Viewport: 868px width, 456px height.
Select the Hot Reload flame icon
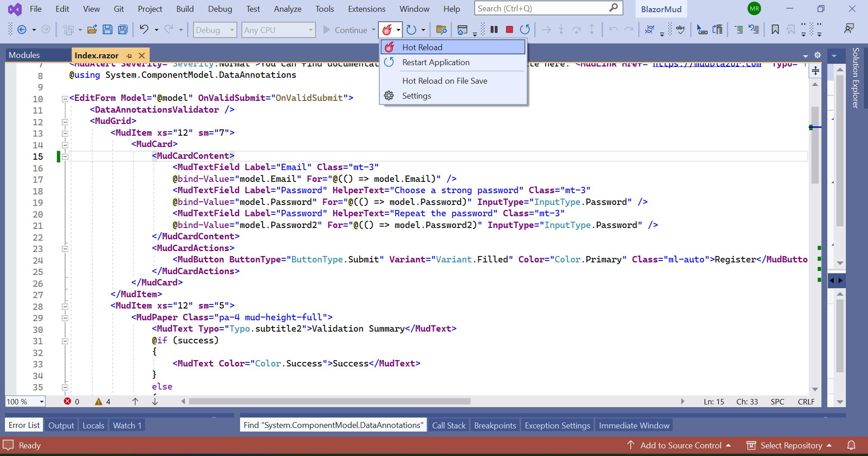tap(388, 30)
